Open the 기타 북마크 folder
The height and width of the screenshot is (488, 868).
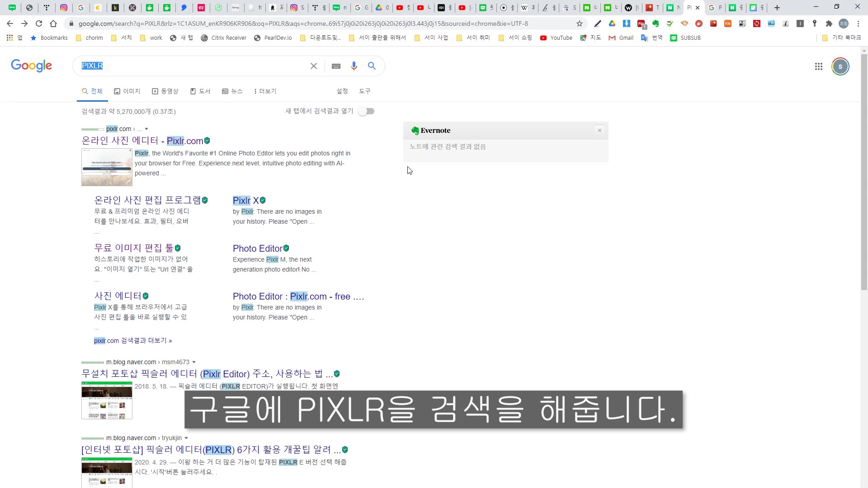(x=842, y=38)
